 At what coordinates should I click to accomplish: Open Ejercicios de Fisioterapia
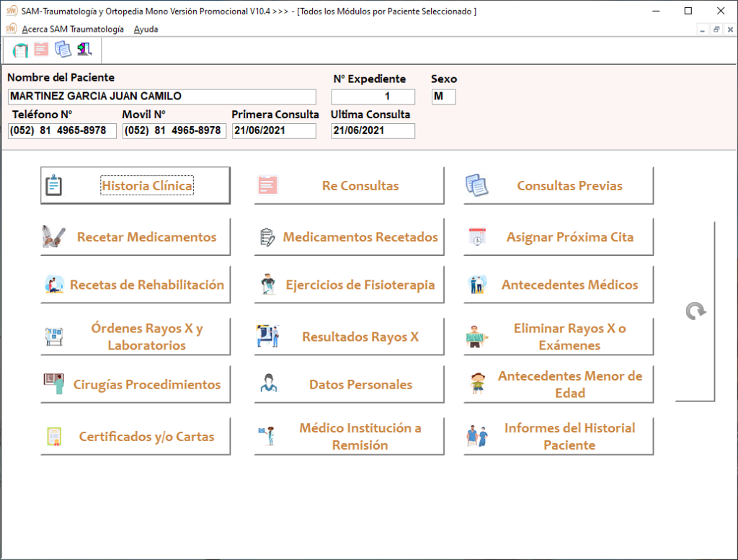click(349, 285)
